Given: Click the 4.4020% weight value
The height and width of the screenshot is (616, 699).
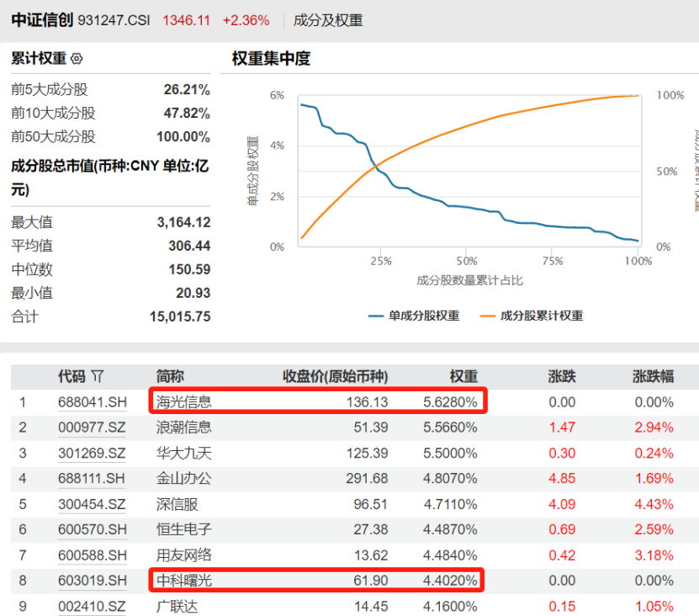Looking at the screenshot, I should [450, 580].
